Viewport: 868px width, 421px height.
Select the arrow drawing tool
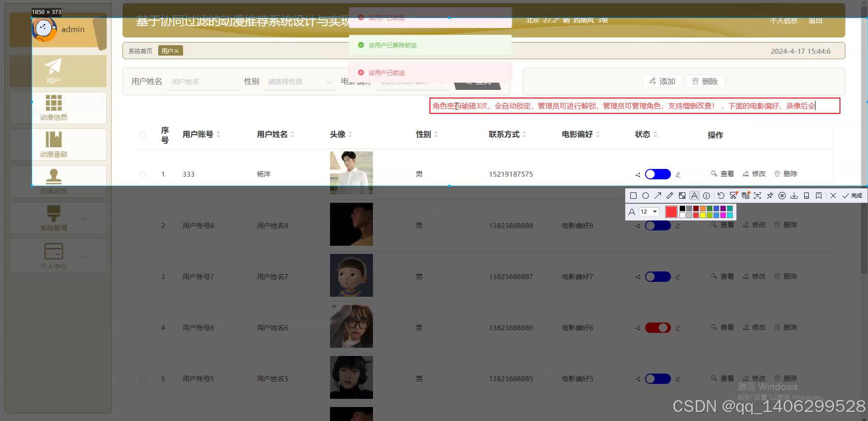[658, 195]
